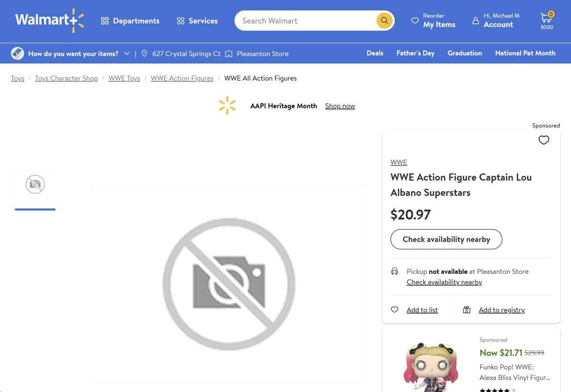Click the gift icon beside Add to registry

[x=466, y=310]
